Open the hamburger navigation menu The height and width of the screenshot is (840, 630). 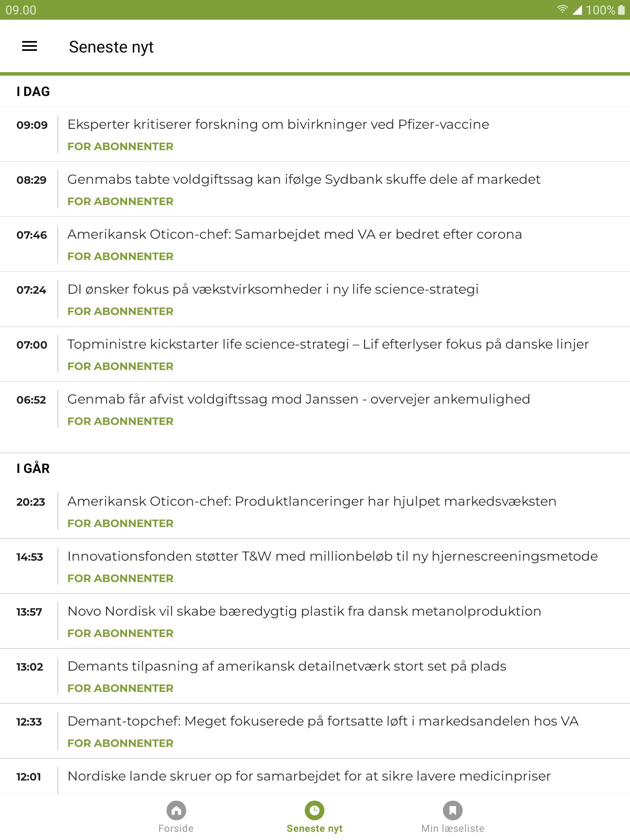click(x=30, y=46)
